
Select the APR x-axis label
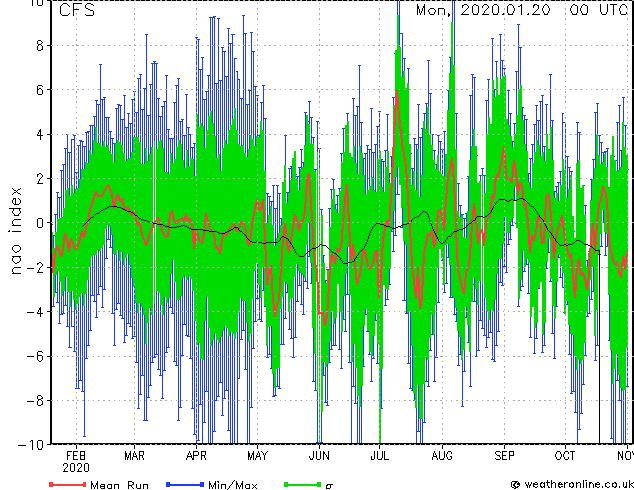click(196, 456)
